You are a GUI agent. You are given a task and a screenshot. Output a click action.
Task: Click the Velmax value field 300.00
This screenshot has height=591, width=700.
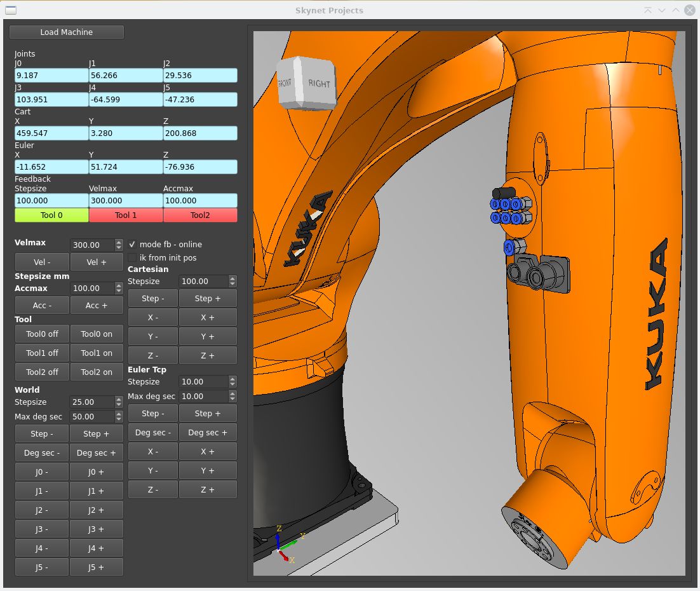pyautogui.click(x=92, y=245)
